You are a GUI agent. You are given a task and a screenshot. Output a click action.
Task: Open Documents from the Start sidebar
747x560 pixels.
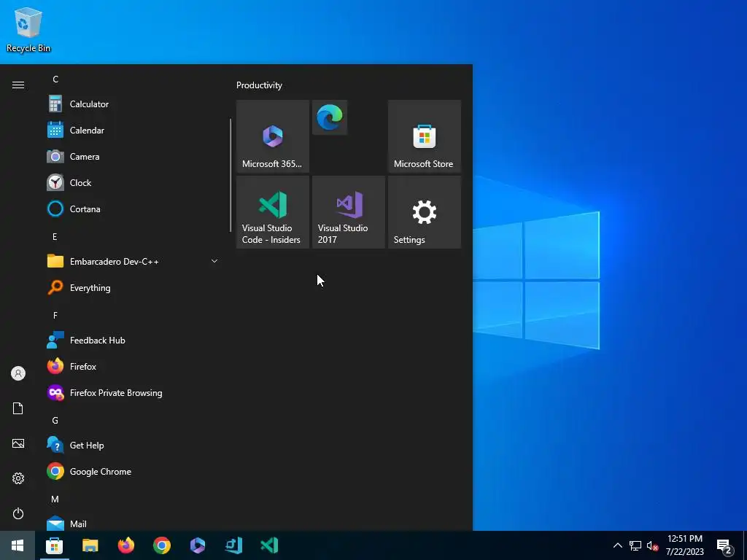18,408
